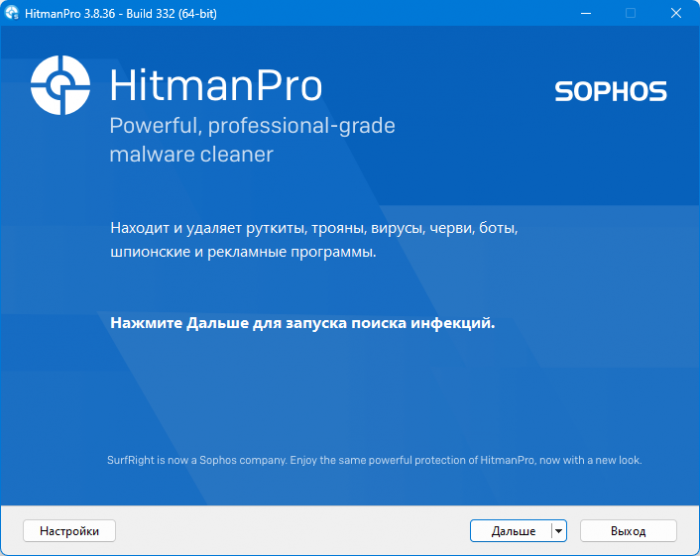Click title text 'HitmanPro 3.8.36 - Build 332 (64-bit)'
This screenshot has height=556, width=700.
click(x=121, y=14)
